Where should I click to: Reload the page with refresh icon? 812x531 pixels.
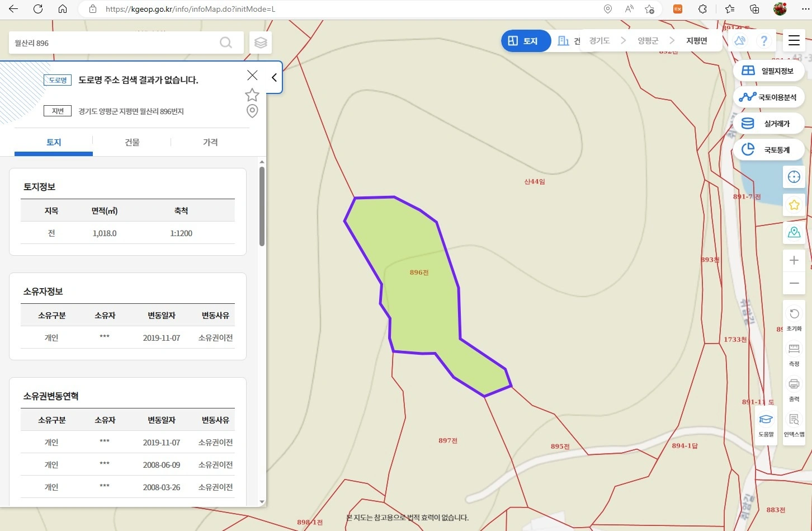(x=38, y=9)
